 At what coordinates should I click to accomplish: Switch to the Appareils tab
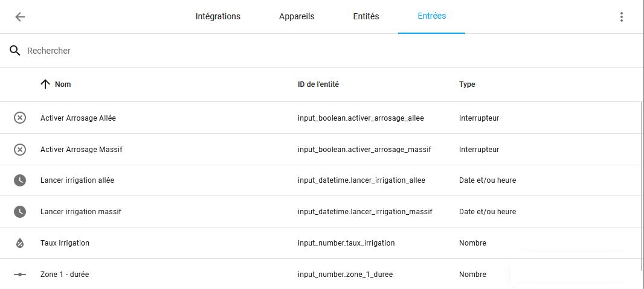(297, 16)
